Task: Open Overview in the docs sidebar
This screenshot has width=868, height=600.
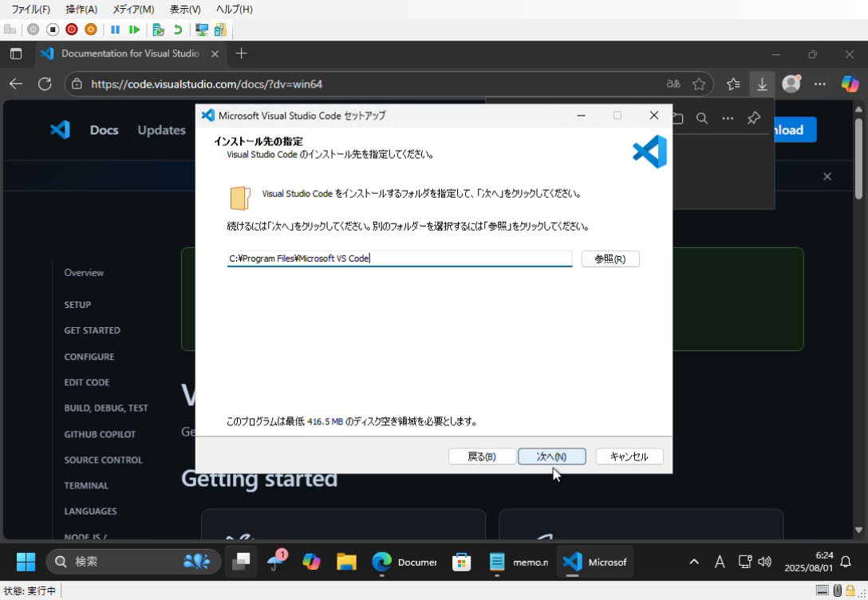Action: pos(84,272)
